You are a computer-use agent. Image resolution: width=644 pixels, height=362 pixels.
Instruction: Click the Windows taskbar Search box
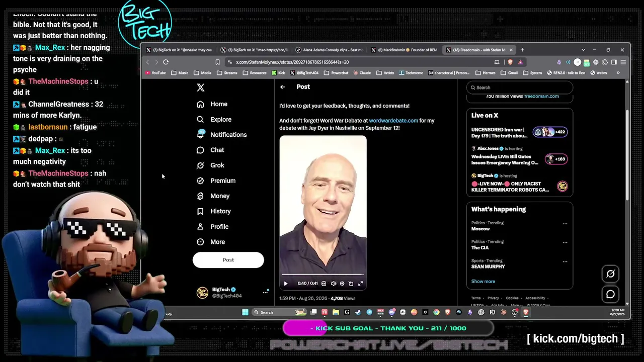tap(279, 312)
